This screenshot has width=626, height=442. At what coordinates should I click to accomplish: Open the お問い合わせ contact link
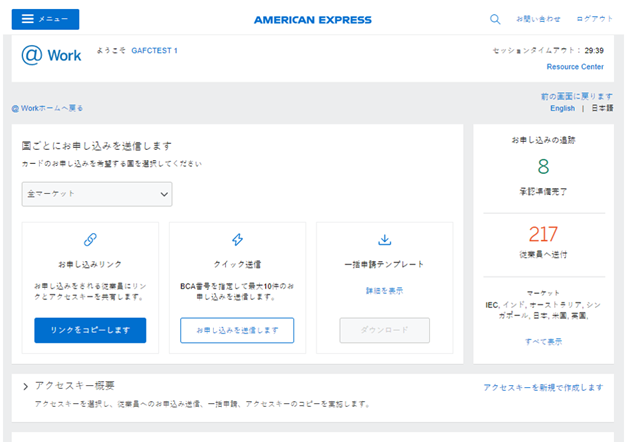(x=538, y=19)
